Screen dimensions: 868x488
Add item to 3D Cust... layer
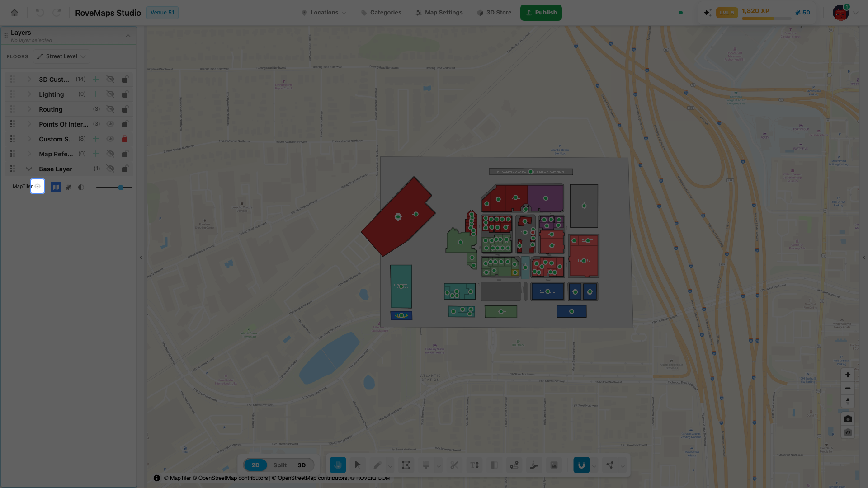coord(96,79)
